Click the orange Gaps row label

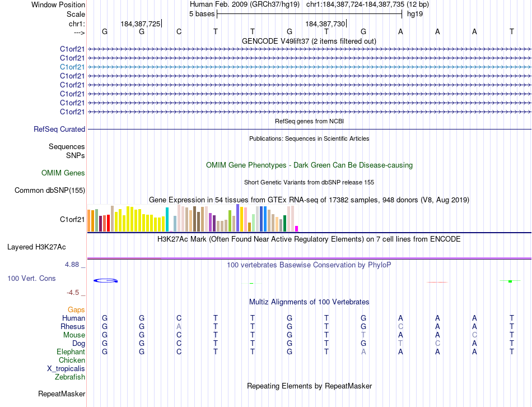click(76, 309)
